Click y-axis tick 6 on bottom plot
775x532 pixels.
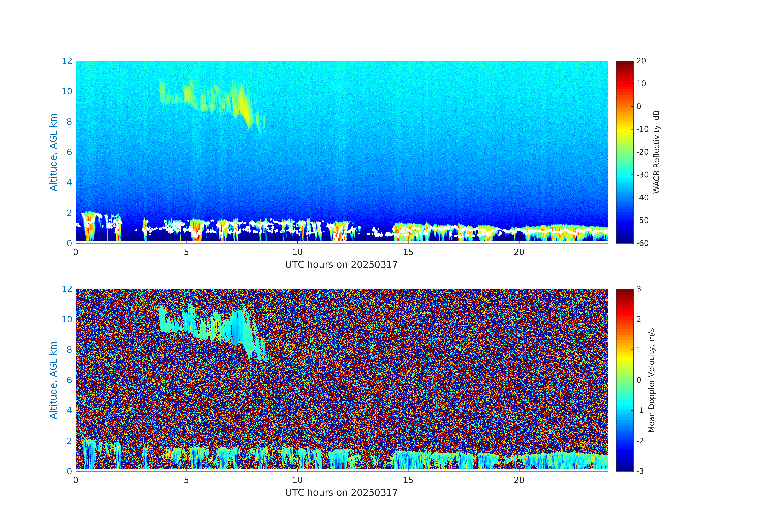[x=69, y=380]
